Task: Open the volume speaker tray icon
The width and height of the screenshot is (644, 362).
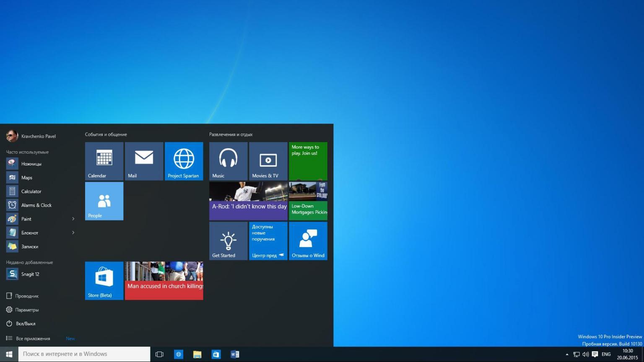Action: click(586, 354)
